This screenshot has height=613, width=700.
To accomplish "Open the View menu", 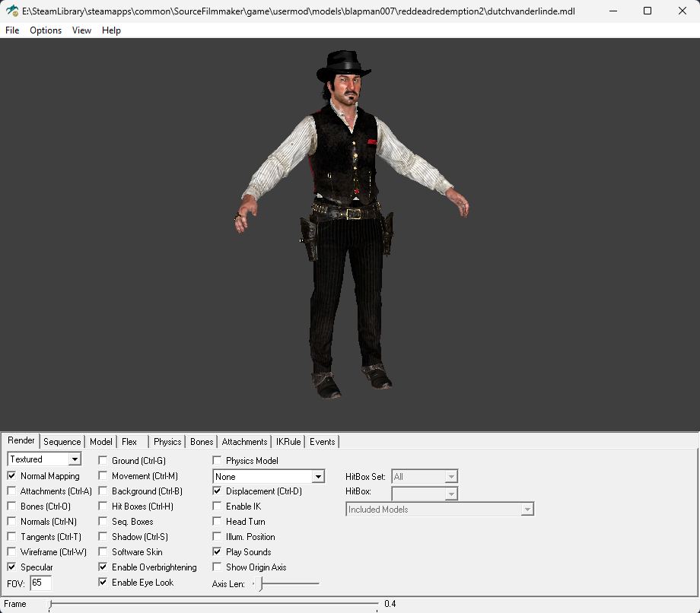I will (81, 30).
